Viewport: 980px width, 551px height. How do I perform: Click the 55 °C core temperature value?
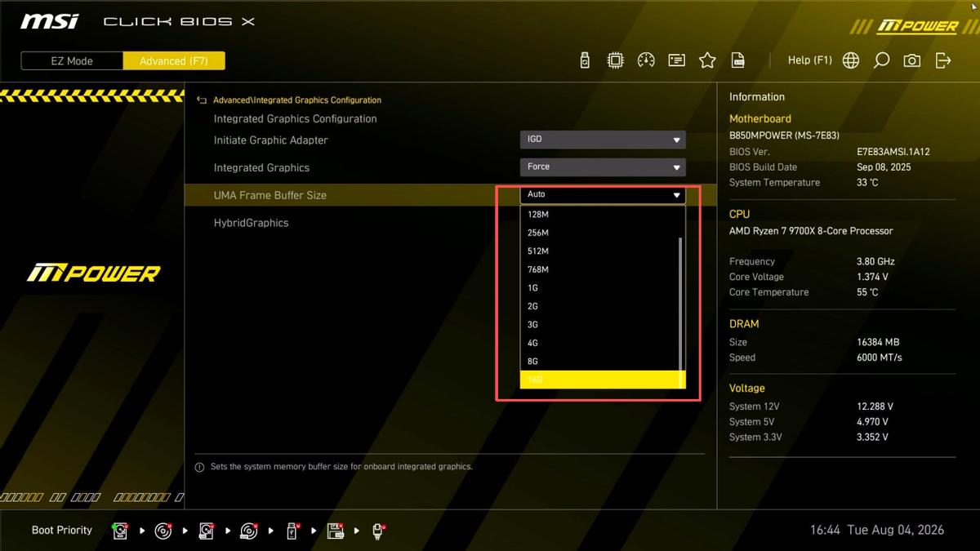click(867, 292)
